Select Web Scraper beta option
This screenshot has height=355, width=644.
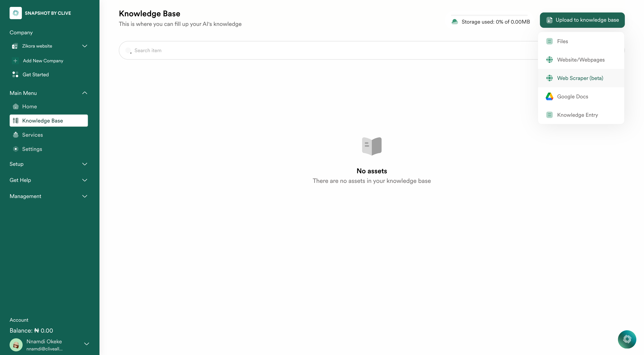coord(580,78)
